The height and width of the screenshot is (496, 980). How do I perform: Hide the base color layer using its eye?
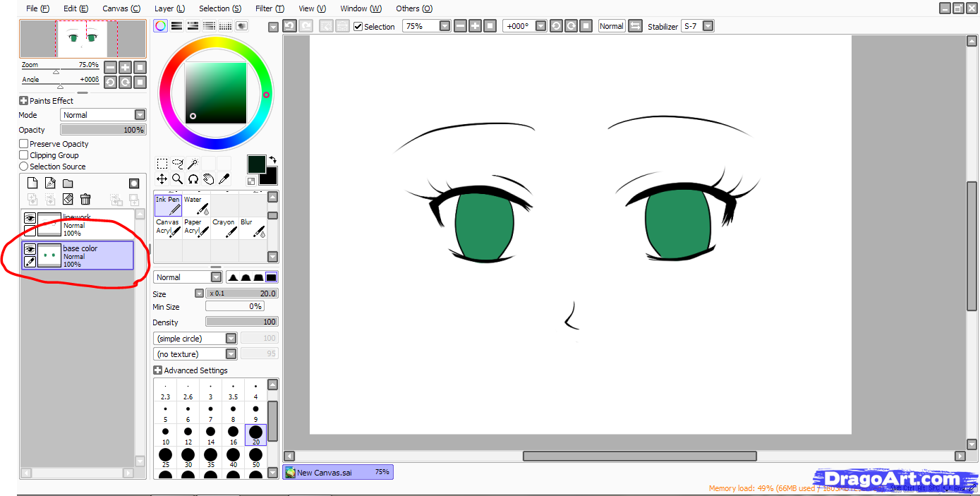30,249
